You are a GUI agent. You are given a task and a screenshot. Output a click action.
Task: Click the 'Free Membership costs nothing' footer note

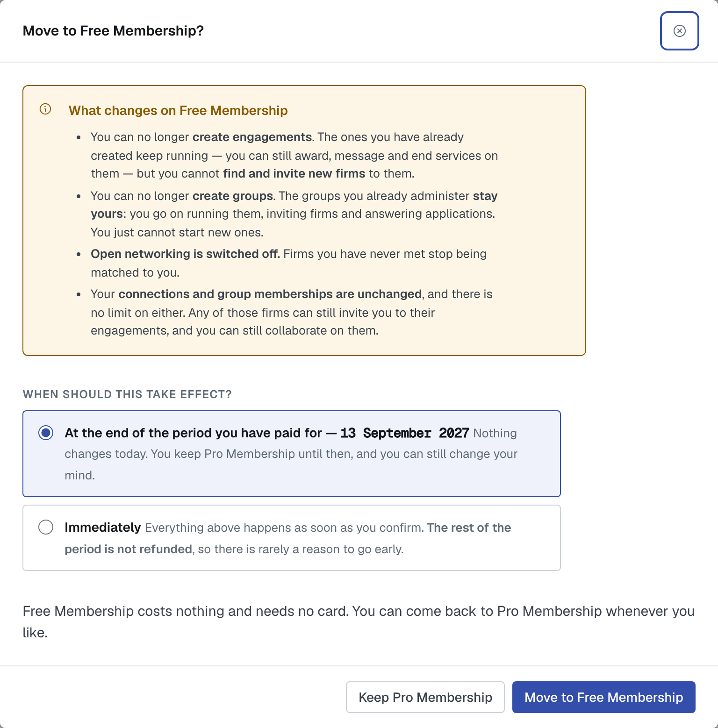coord(359,621)
